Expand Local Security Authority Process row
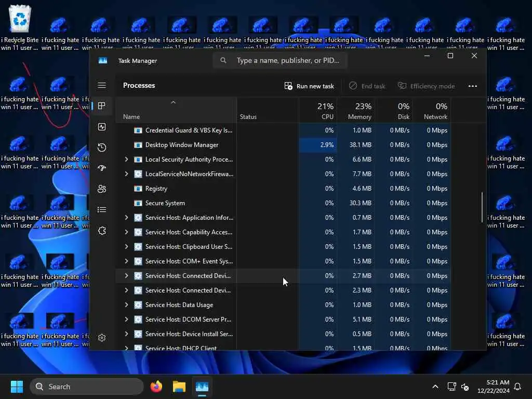 (126, 159)
